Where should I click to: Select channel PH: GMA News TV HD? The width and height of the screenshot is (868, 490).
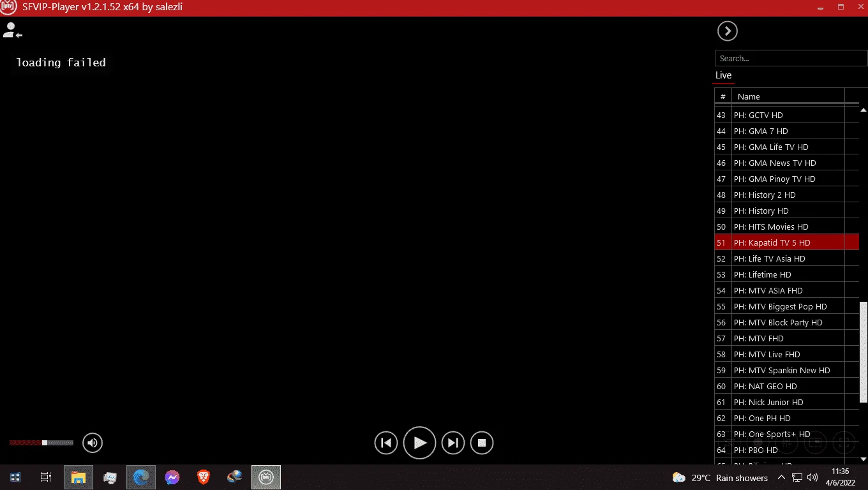click(787, 163)
